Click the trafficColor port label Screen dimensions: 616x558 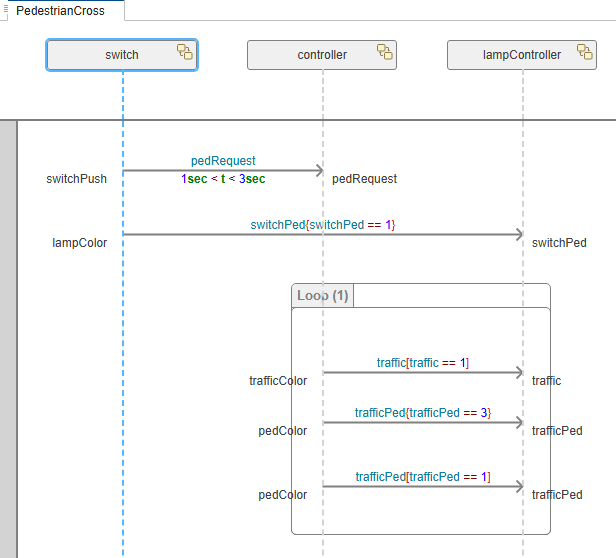[x=278, y=381]
